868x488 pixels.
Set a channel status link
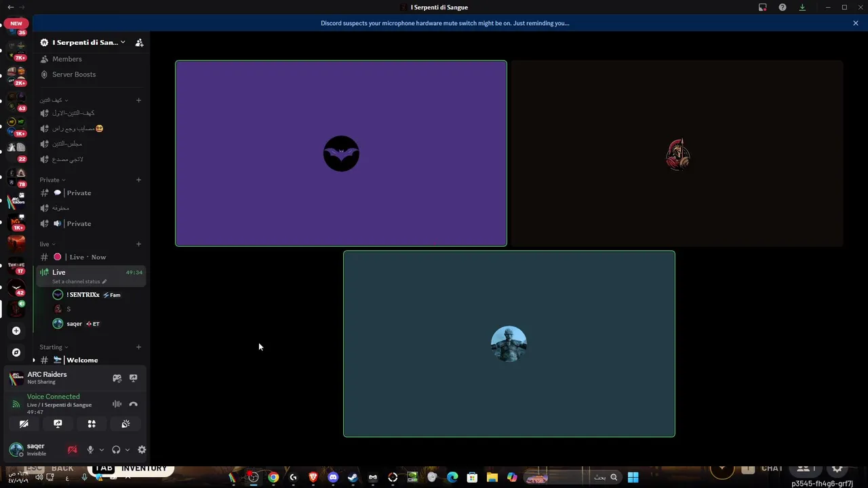tap(79, 281)
